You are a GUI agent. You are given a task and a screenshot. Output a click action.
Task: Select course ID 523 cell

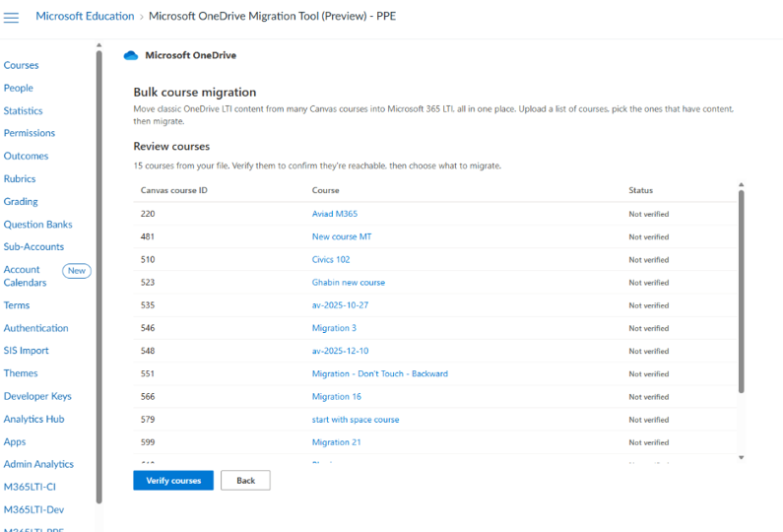pyautogui.click(x=148, y=282)
